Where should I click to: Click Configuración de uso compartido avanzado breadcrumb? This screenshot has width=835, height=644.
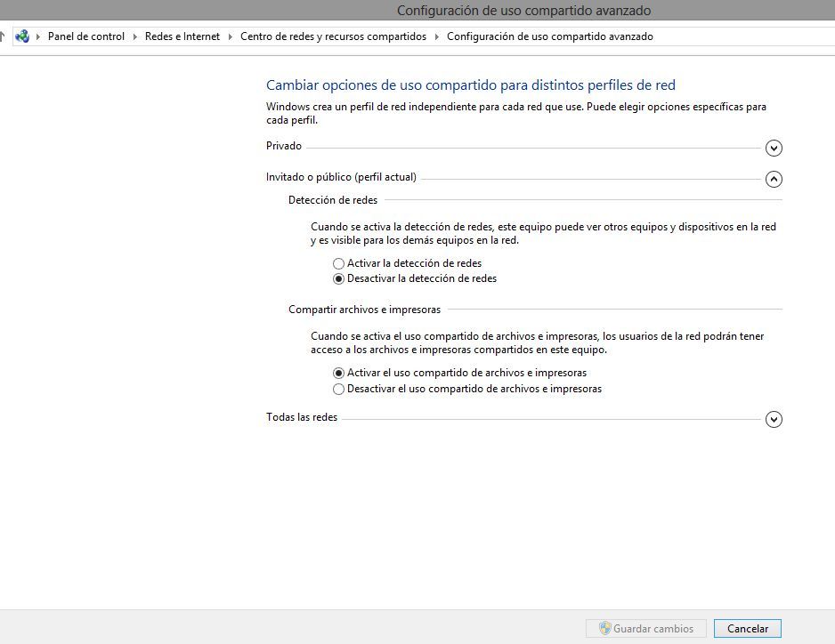pyautogui.click(x=549, y=36)
